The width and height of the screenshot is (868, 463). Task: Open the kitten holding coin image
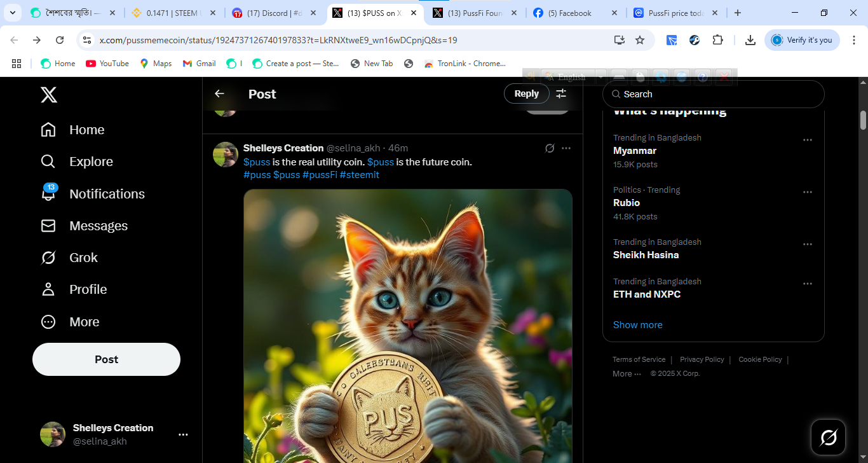pos(408,326)
